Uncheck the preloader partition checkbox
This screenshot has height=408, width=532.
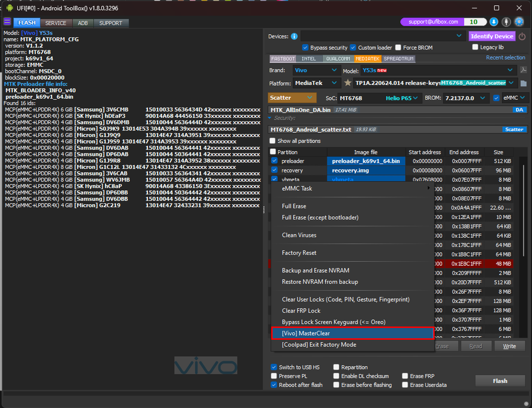(x=274, y=161)
